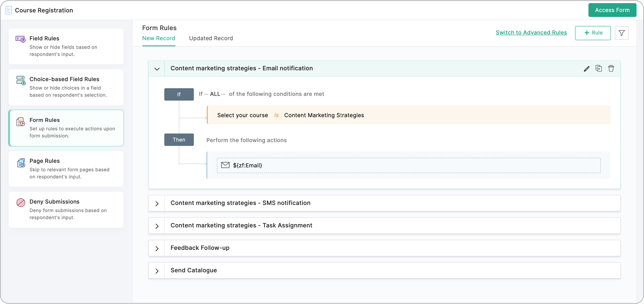Duplicate the Email notification rule
This screenshot has height=304, width=644.
[599, 68]
